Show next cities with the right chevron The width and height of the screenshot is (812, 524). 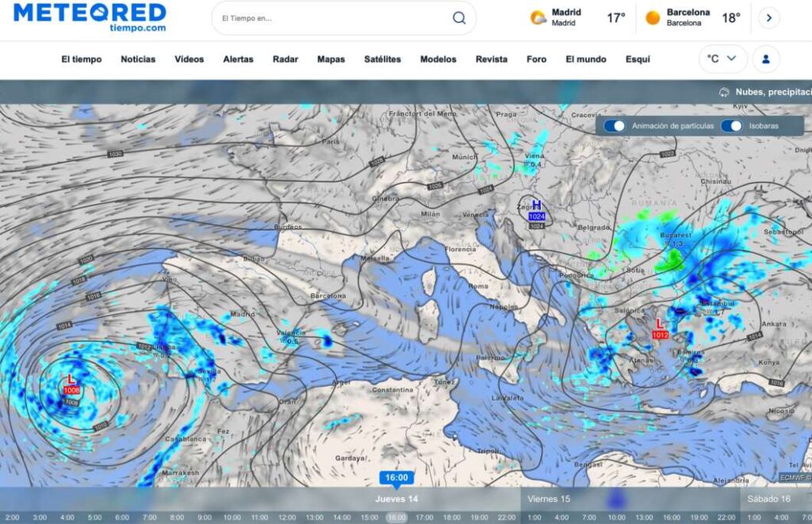click(x=768, y=18)
